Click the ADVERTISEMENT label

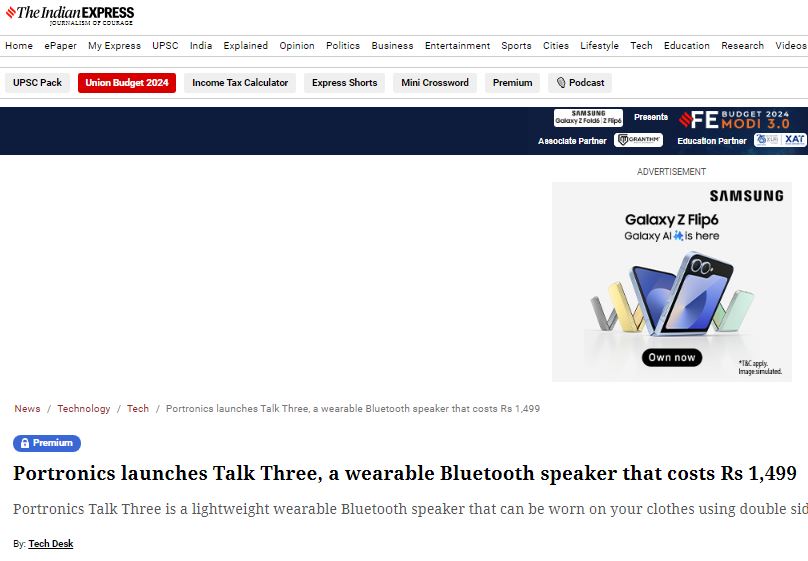(671, 172)
